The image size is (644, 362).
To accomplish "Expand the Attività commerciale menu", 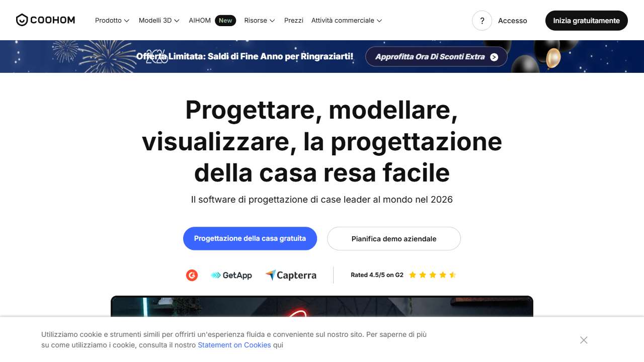I will click(346, 21).
